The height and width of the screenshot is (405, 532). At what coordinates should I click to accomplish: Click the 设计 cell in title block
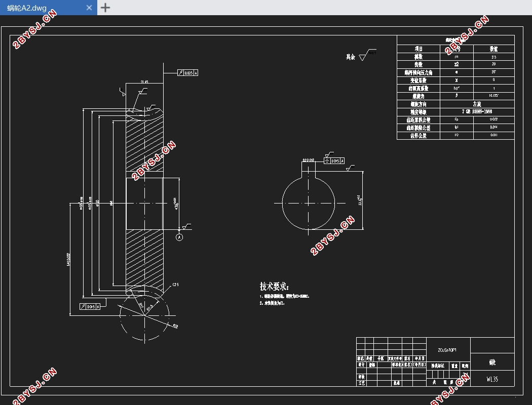pyautogui.click(x=361, y=365)
